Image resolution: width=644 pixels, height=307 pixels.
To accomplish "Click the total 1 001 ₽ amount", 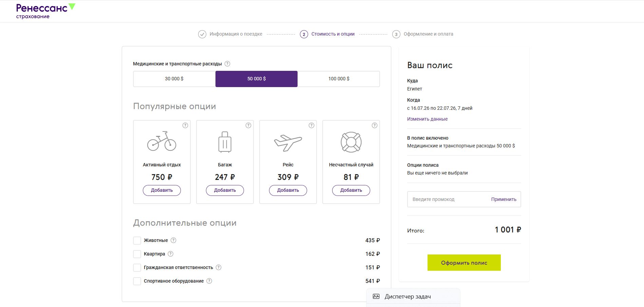I will [508, 230].
